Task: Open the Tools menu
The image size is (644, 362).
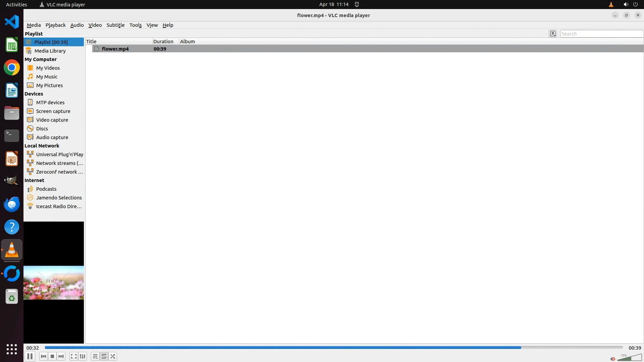Action: tap(136, 25)
